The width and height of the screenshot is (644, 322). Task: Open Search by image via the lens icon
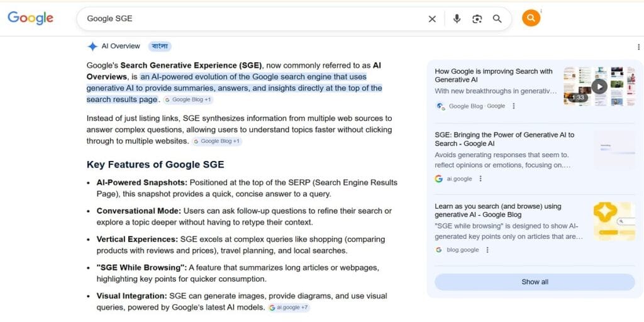(477, 19)
